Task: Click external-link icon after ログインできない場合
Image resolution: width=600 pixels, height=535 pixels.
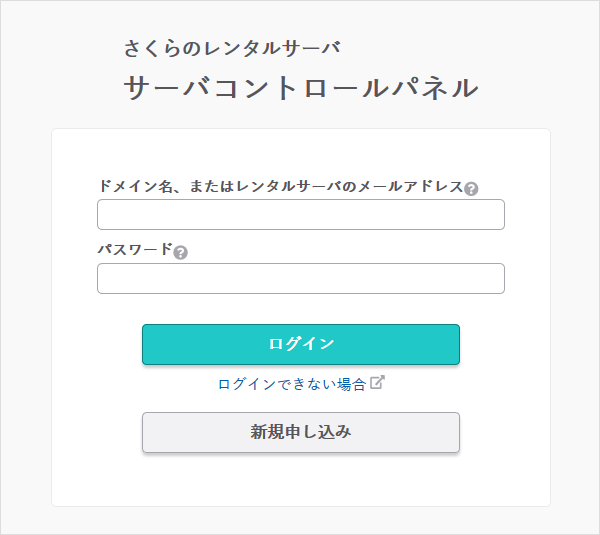Action: coord(377,382)
